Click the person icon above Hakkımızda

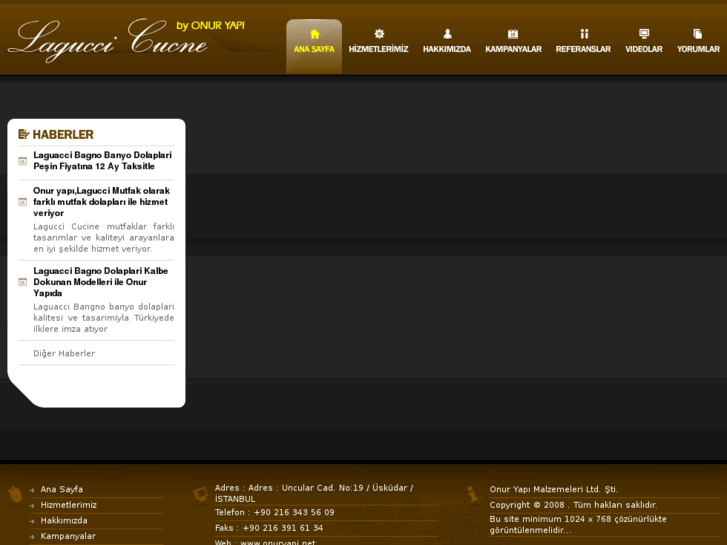point(447,34)
